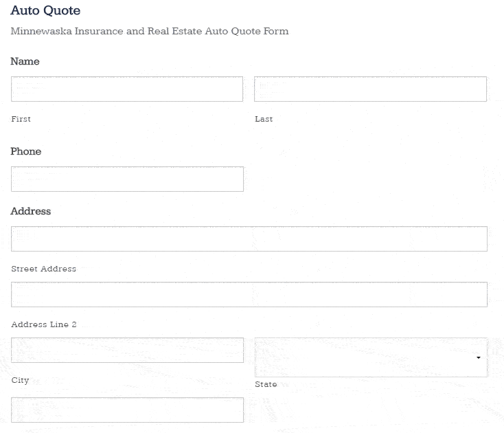Click the 'First' sub-label text
This screenshot has height=433, width=504.
pos(21,119)
